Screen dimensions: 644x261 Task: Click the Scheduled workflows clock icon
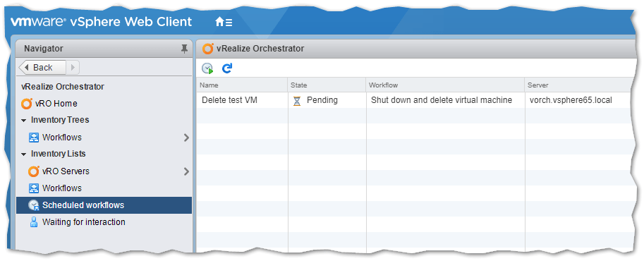(34, 205)
